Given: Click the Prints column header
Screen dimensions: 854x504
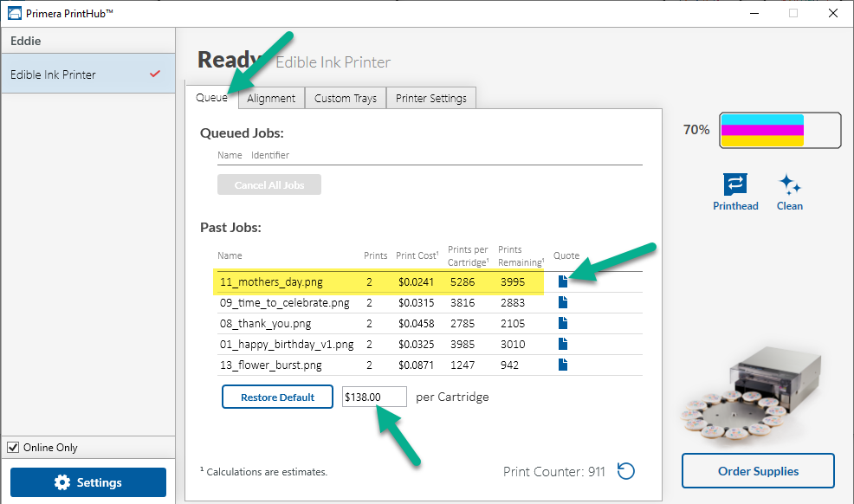Looking at the screenshot, I should click(375, 255).
